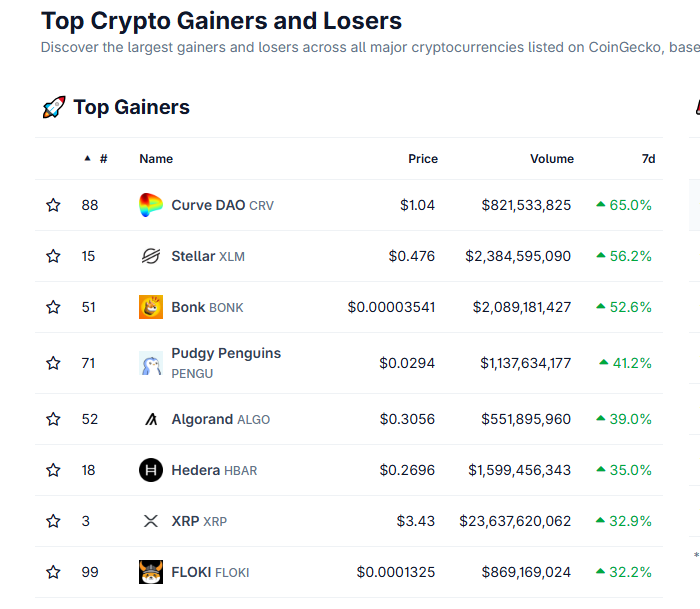Click the Pudgy Penguins coin icon

151,363
